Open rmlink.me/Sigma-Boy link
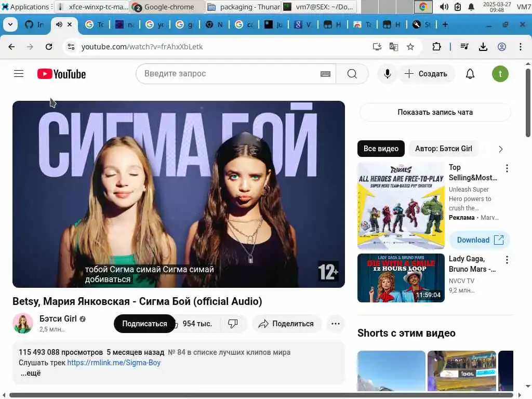Screen dimensions: 532x399 pyautogui.click(x=114, y=363)
